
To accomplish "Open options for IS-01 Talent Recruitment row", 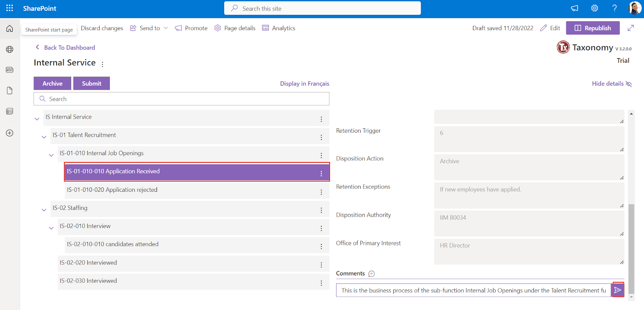I will click(321, 137).
